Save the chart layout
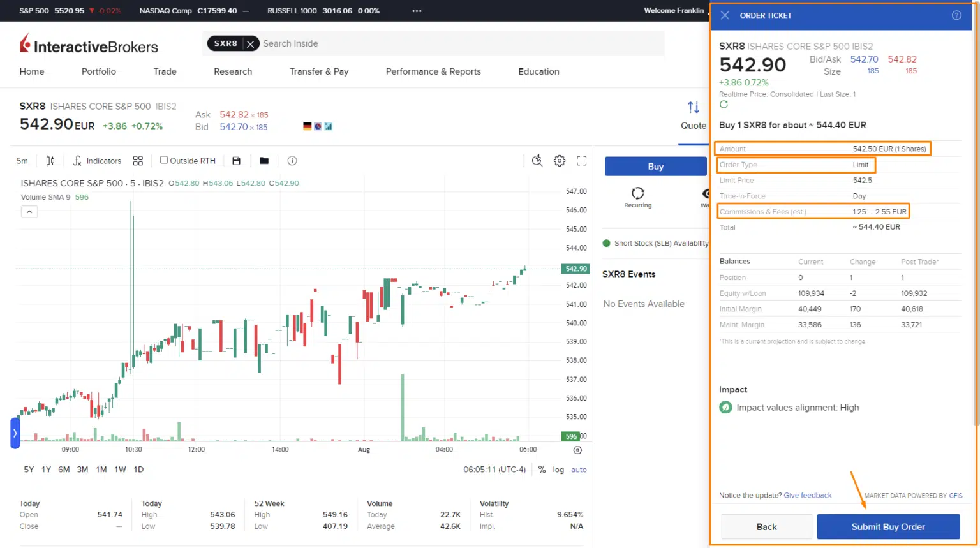 [236, 160]
